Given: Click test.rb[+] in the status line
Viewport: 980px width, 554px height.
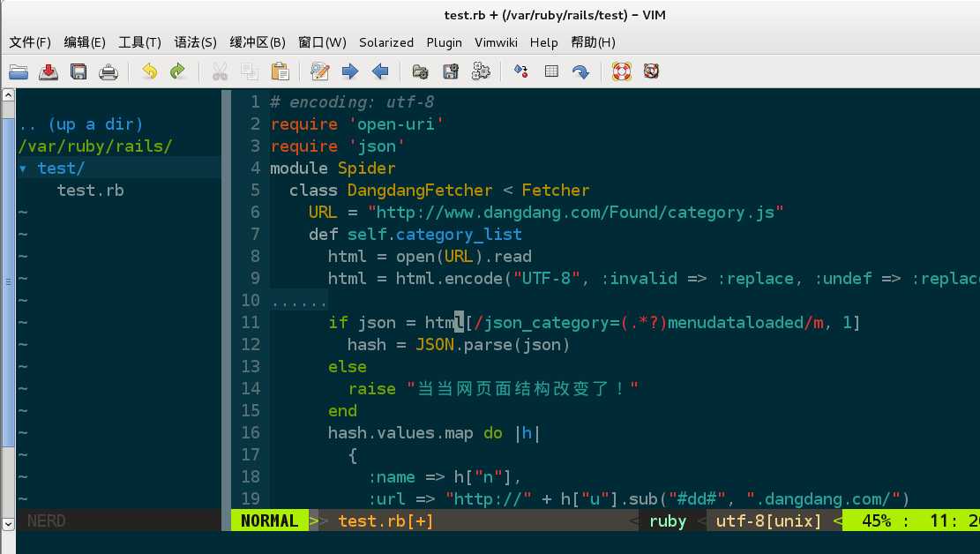Looking at the screenshot, I should point(385,520).
